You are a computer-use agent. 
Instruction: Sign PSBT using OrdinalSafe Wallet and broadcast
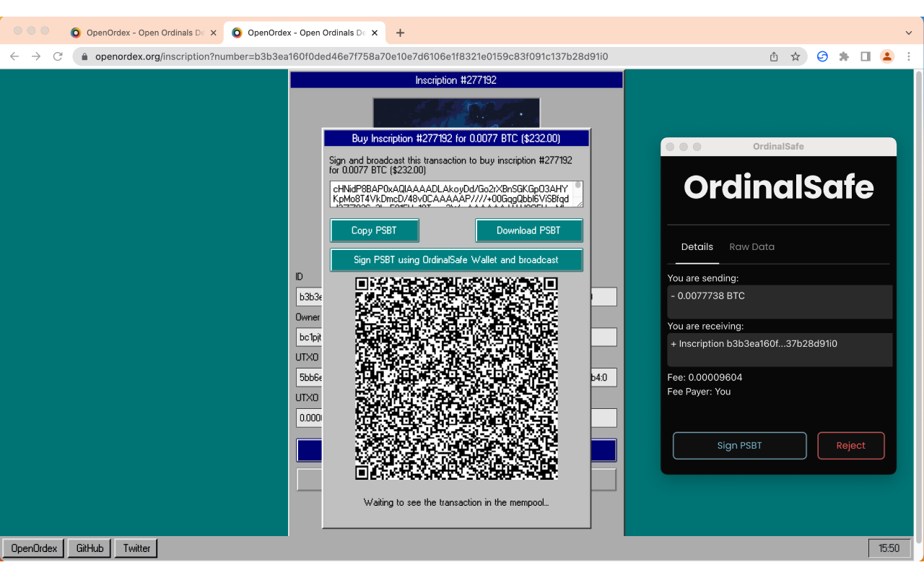point(456,260)
